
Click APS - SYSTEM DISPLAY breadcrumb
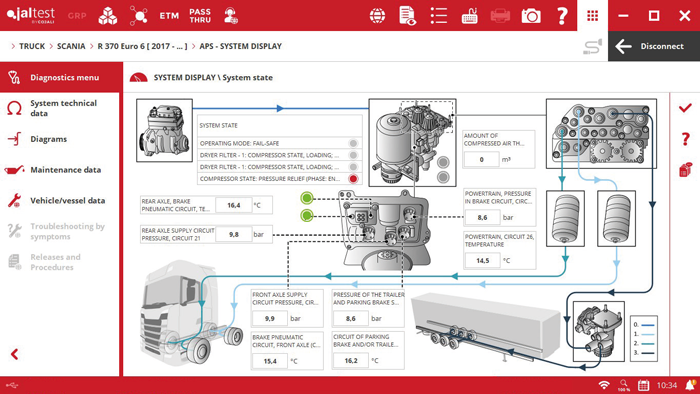click(241, 46)
